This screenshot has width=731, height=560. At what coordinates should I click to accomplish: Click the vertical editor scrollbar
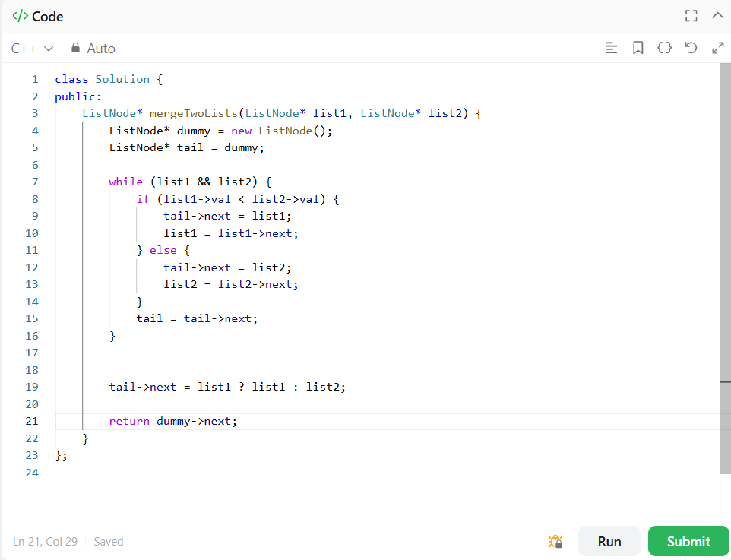pos(726,268)
